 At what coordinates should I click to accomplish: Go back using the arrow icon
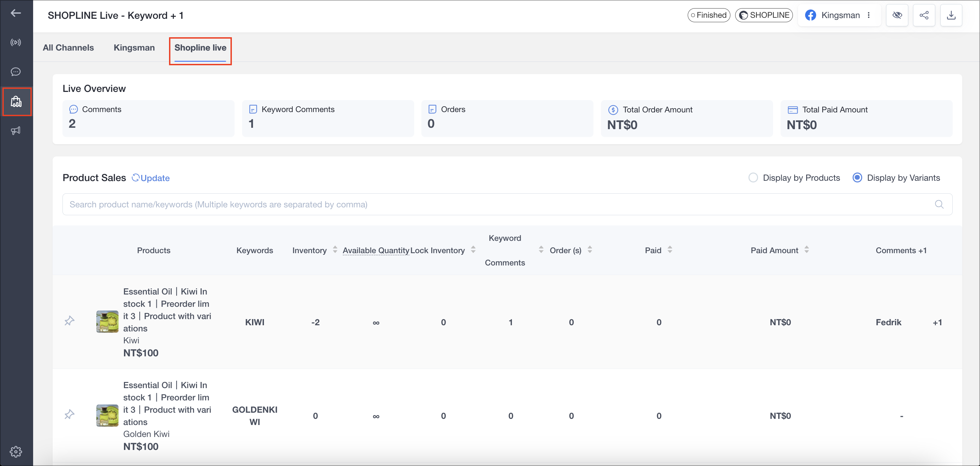(x=16, y=13)
